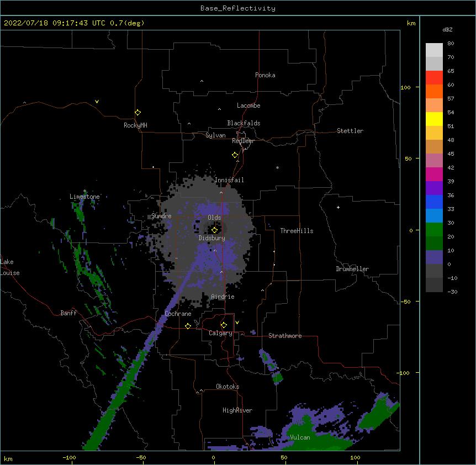
Task: Click the -100 tick label on bottom axis
Action: click(x=69, y=457)
